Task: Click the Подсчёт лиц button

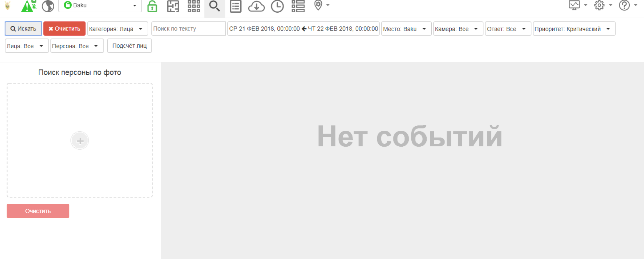Action: (x=130, y=46)
